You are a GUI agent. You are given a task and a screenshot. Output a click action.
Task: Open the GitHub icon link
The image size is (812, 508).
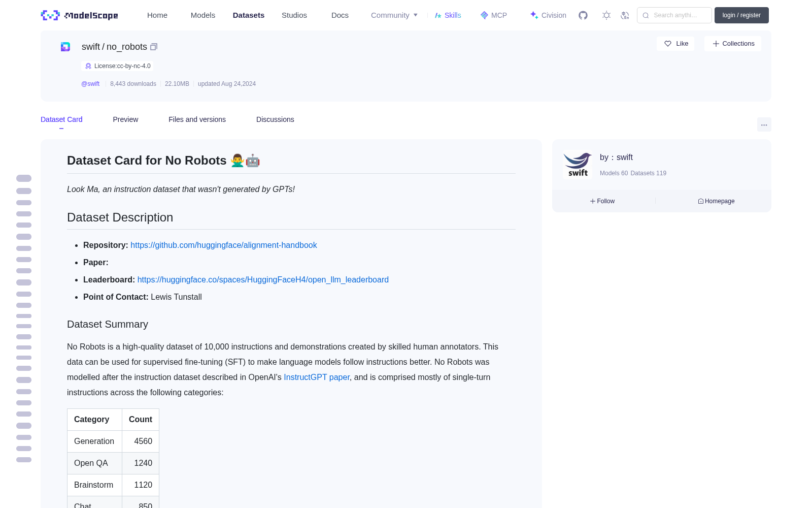coord(583,15)
